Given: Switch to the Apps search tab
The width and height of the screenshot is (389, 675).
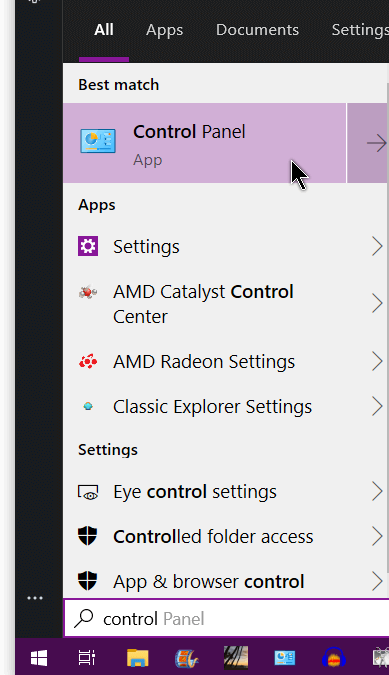Looking at the screenshot, I should (x=164, y=30).
